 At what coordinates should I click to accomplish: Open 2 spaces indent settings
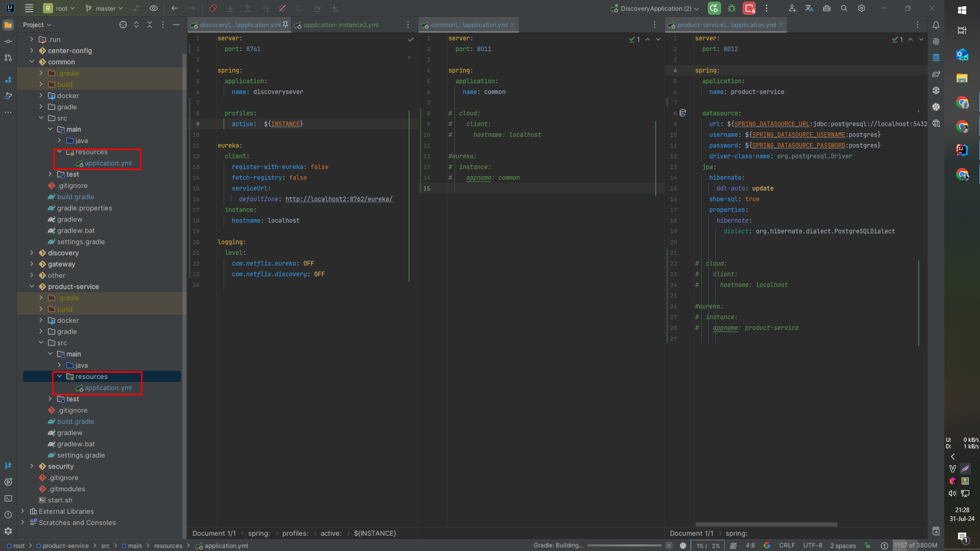click(843, 545)
